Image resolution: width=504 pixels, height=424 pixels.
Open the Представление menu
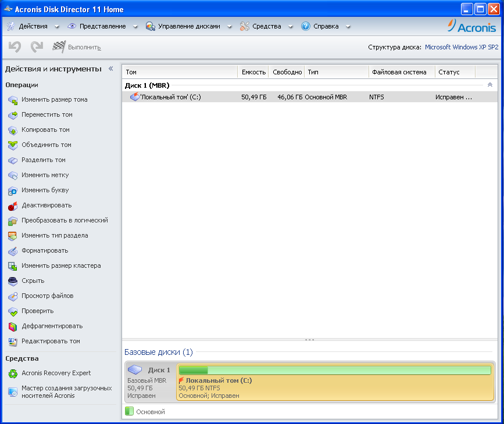pos(102,26)
